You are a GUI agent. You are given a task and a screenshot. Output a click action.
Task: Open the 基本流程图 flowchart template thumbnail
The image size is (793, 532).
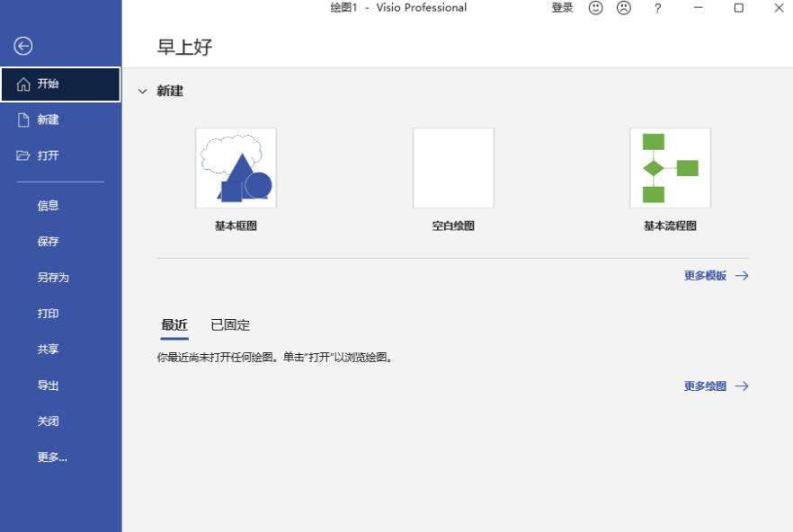coord(670,168)
